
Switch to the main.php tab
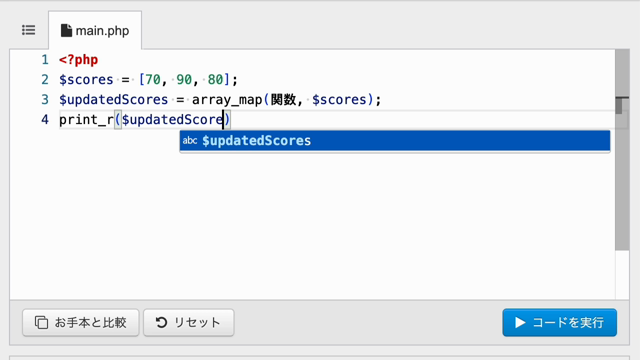tap(95, 31)
